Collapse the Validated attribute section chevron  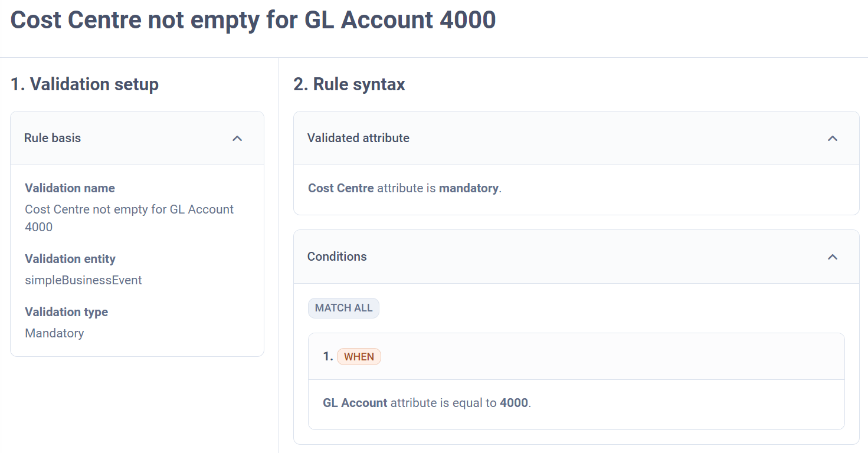(x=833, y=139)
